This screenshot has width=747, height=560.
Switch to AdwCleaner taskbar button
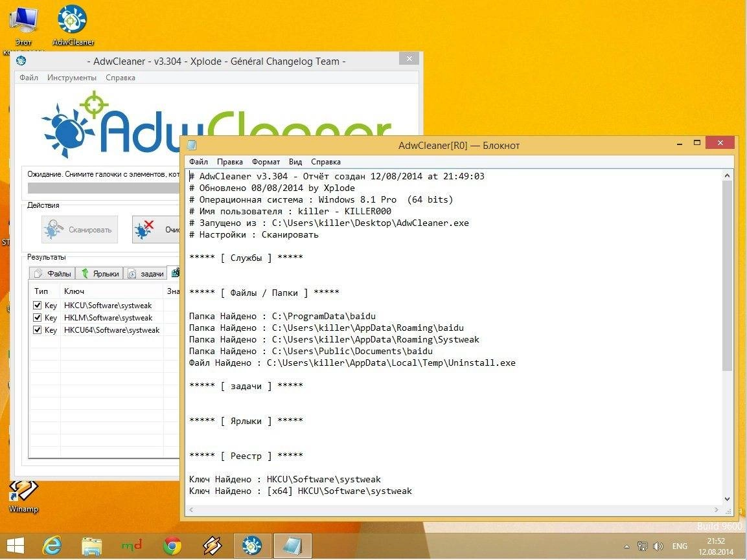pyautogui.click(x=252, y=546)
